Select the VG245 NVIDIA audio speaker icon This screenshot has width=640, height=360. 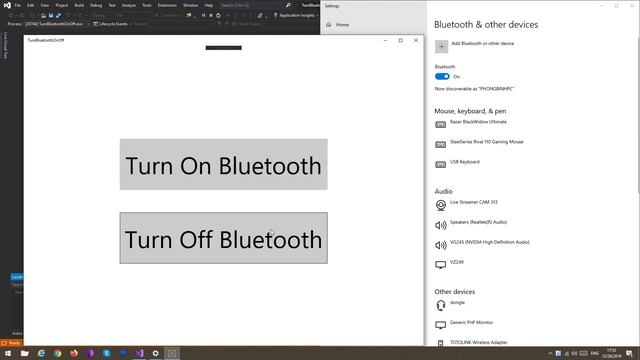point(440,245)
